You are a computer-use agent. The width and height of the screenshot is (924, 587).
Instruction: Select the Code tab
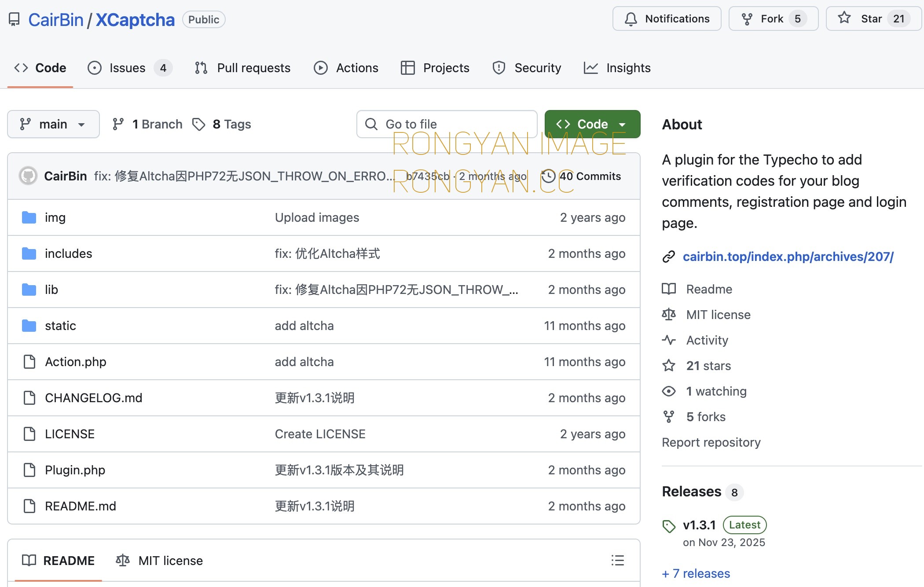point(40,68)
